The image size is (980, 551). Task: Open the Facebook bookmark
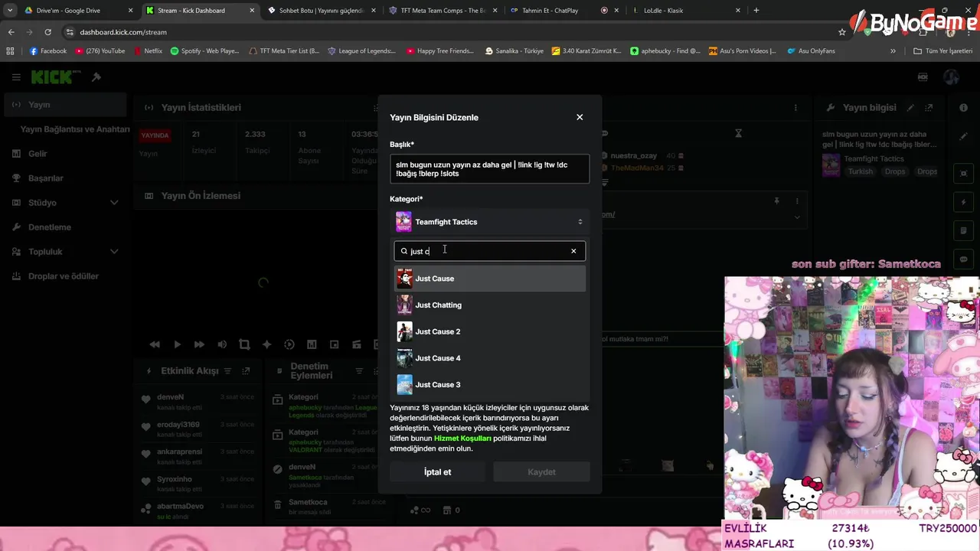tap(47, 51)
